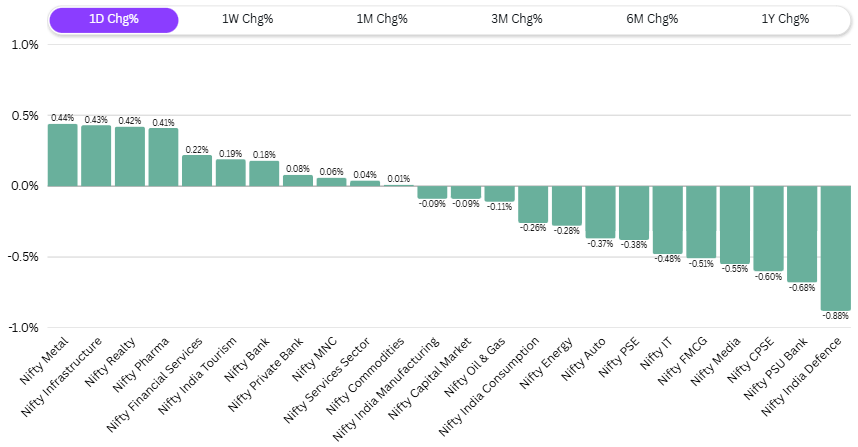858x447 pixels.
Task: Click the Nifty Pharma bar
Action: [163, 157]
